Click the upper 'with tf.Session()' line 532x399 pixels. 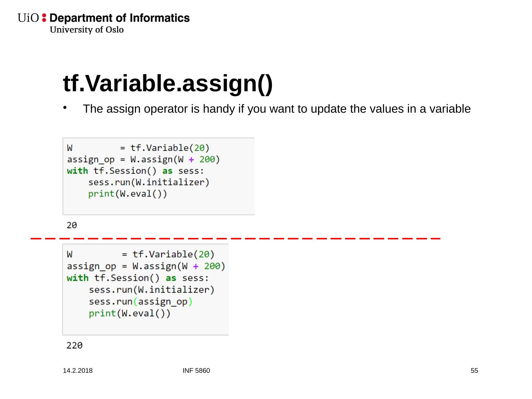click(x=135, y=171)
